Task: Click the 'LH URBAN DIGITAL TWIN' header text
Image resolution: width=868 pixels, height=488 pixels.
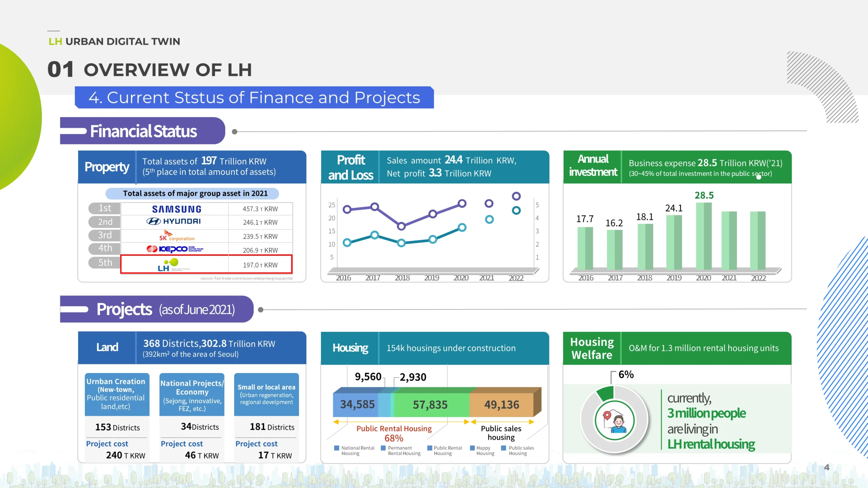Action: 114,41
